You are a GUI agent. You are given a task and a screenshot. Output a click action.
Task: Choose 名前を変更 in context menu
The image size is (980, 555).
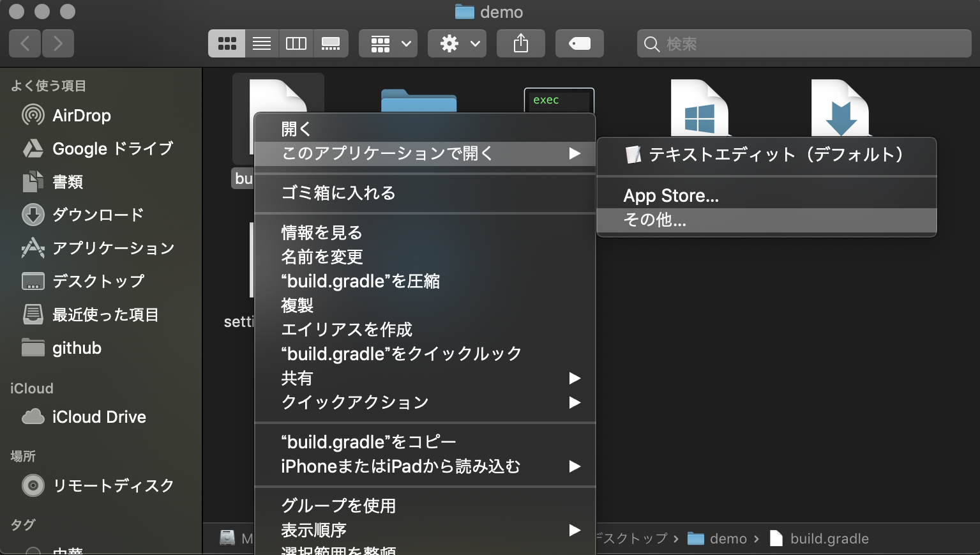[x=425, y=257]
